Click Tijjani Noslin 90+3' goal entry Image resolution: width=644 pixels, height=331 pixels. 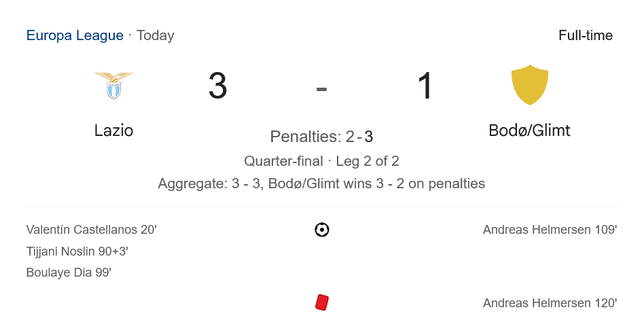[77, 251]
